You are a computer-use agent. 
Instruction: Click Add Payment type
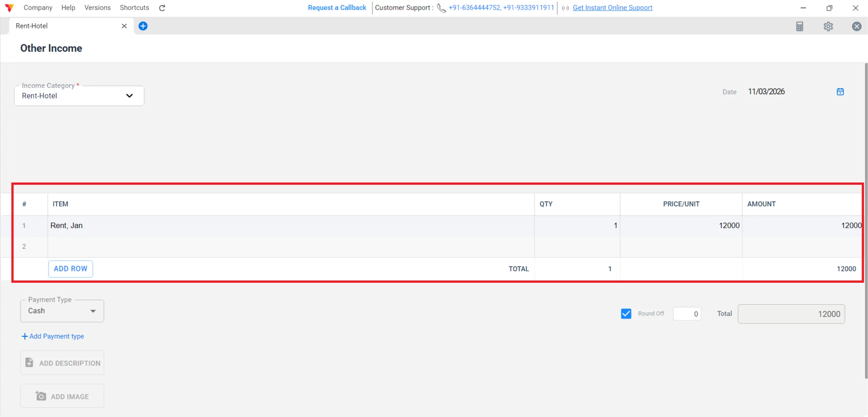click(53, 336)
